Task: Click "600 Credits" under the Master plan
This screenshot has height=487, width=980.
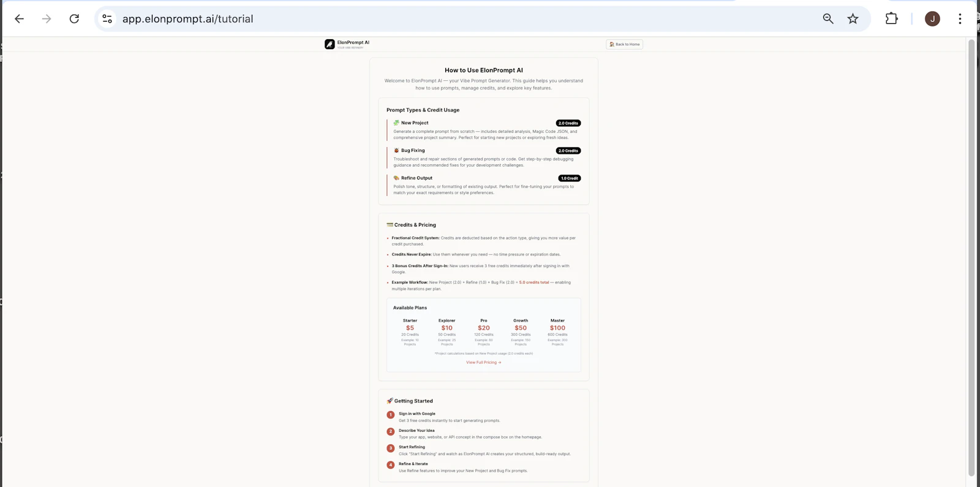Action: point(557,334)
